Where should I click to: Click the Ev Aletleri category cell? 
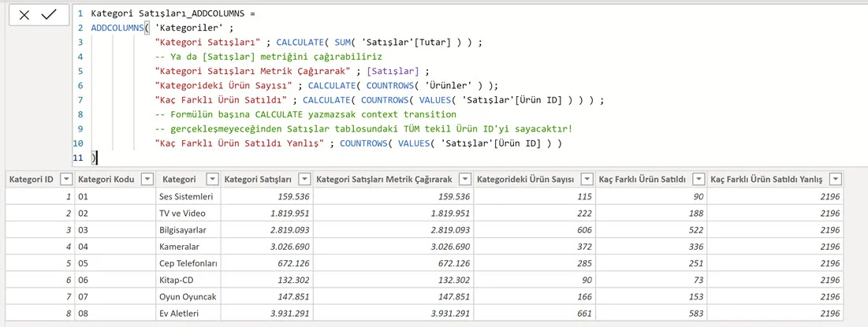click(188, 313)
